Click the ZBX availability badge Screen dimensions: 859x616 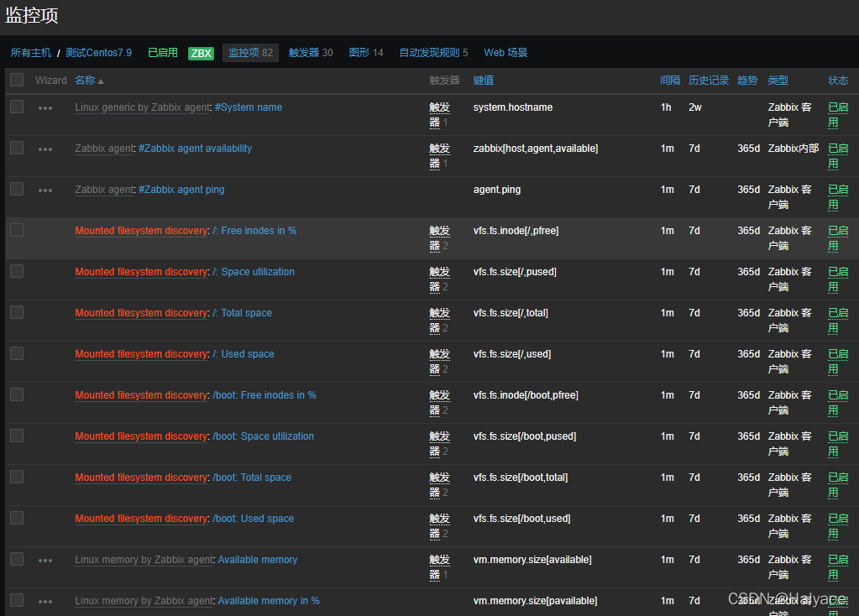coord(201,53)
